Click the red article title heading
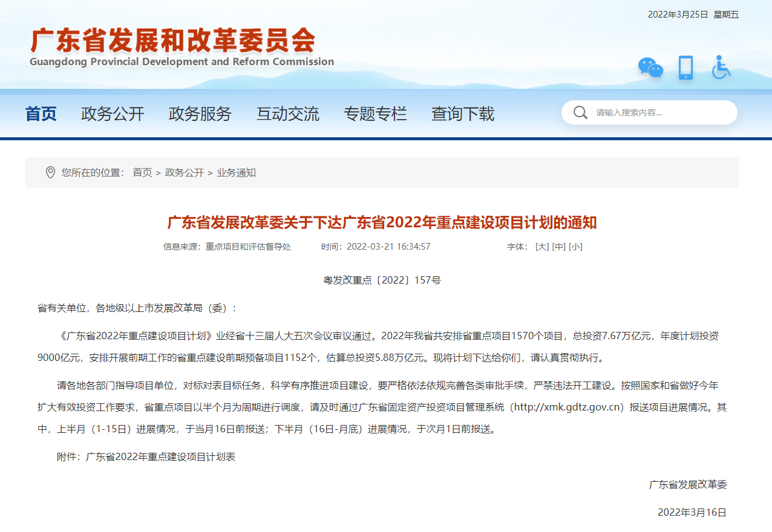 coord(382,222)
